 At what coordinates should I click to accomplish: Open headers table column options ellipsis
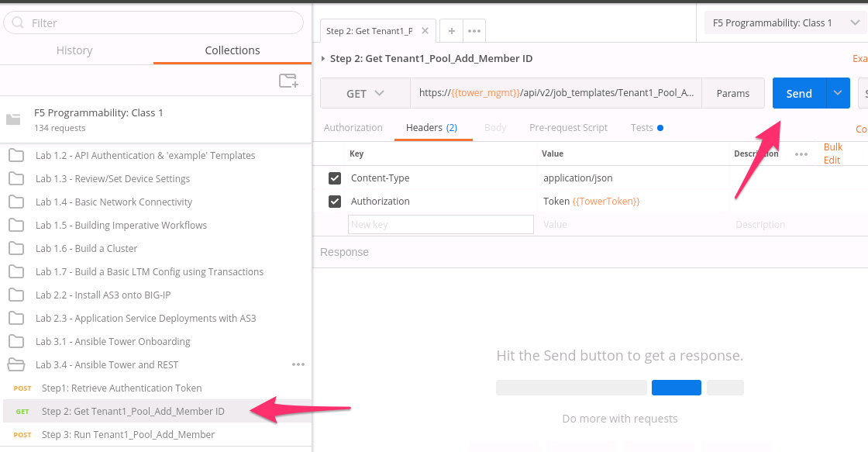[x=801, y=154]
